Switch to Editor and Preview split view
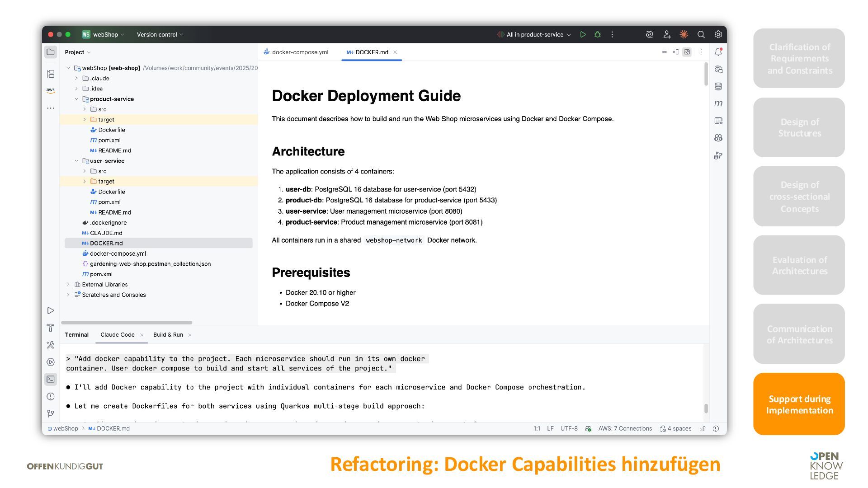 [x=675, y=52]
